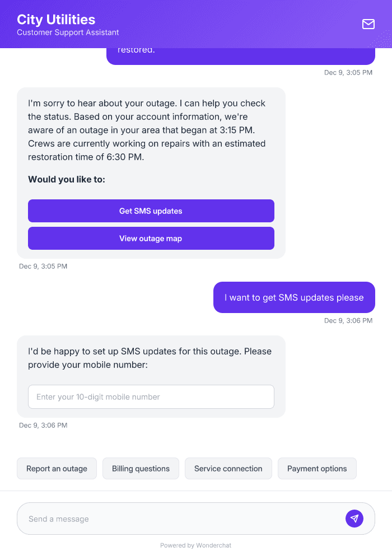Click the Customer Support Assistant subtitle
Image resolution: width=392 pixels, height=560 pixels.
coord(68,32)
